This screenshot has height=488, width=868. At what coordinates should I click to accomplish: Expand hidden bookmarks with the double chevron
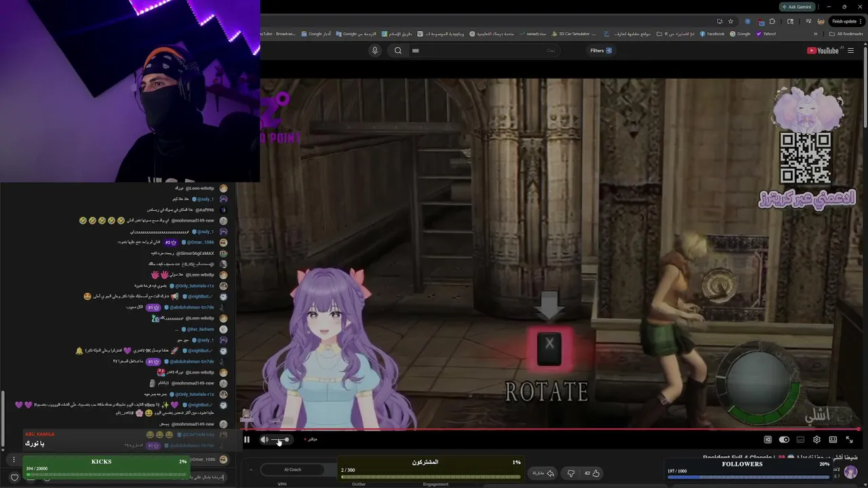point(815,34)
